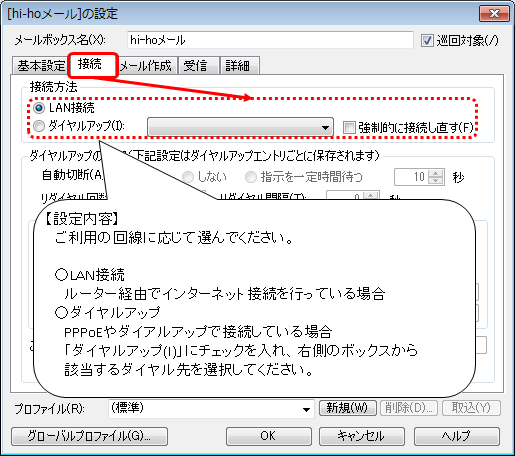Viewport: 515px width, 456px height.
Task: Open help with the ヘルプ button
Action: click(x=457, y=436)
